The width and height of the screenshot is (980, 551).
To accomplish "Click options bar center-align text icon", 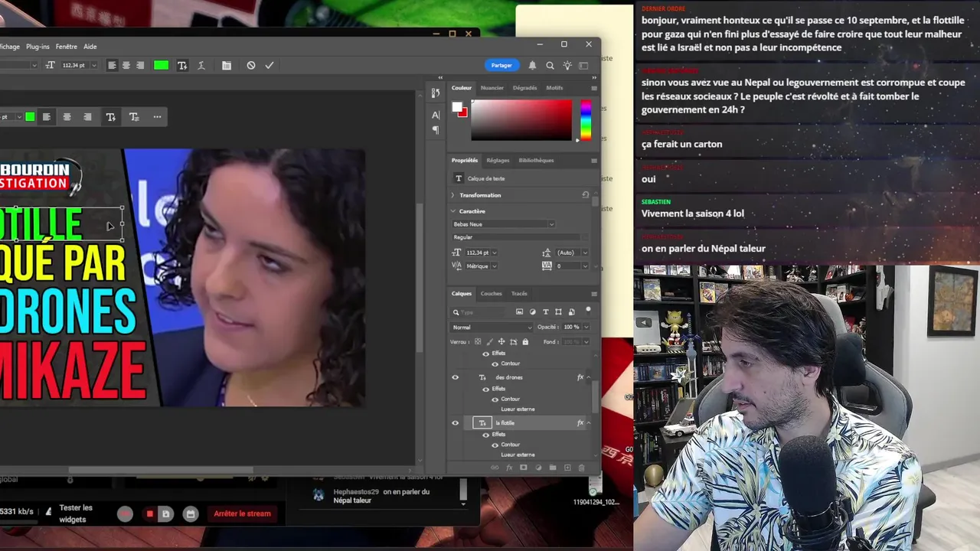I will (126, 66).
